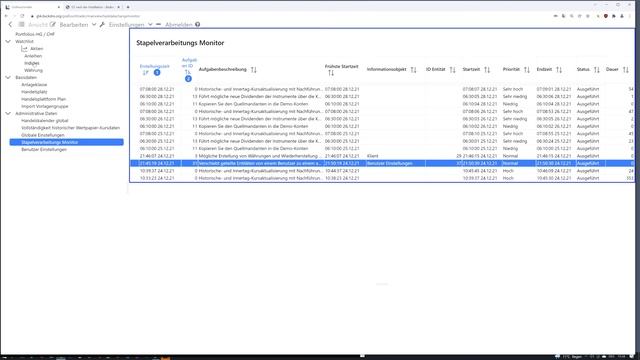
Task: Collapse the Watchlist tree node
Action: click(x=8, y=41)
